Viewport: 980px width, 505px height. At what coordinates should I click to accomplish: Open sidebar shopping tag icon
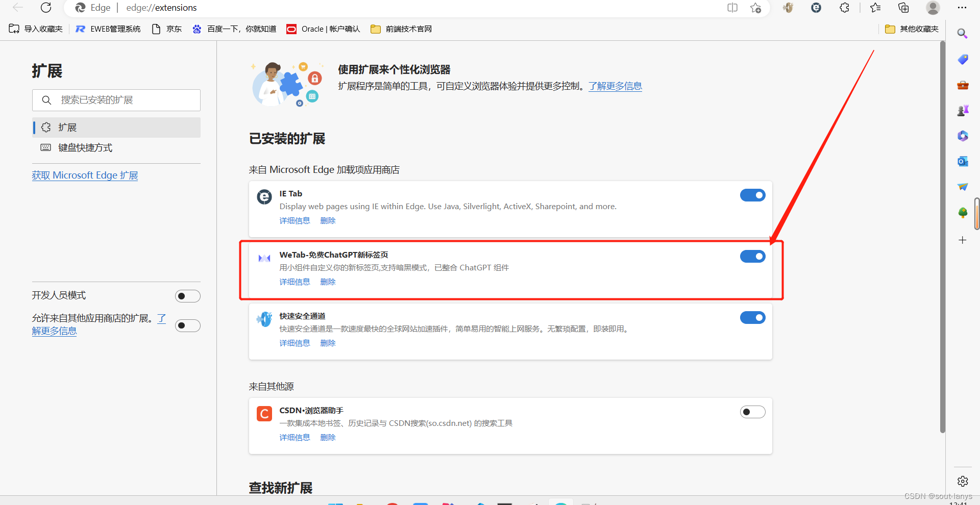click(x=963, y=59)
